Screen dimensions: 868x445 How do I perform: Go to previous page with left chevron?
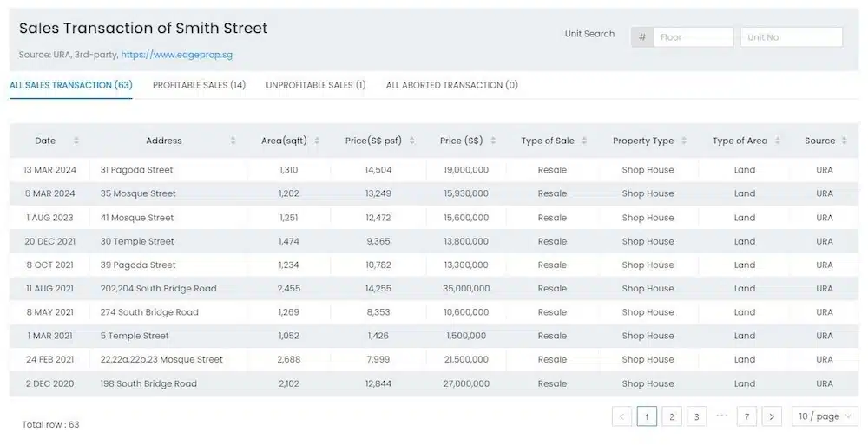coord(621,416)
